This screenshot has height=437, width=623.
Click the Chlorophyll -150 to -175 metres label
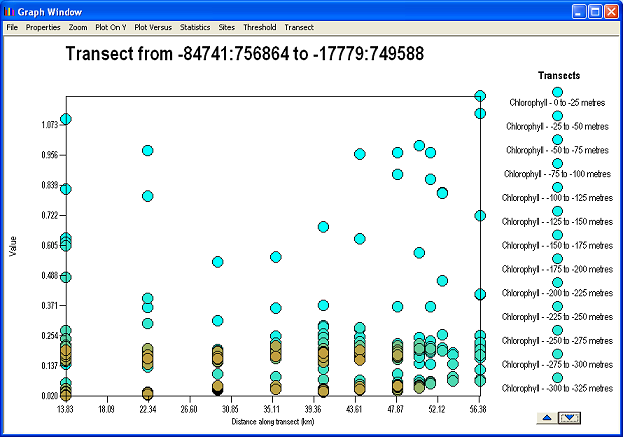click(x=560, y=245)
